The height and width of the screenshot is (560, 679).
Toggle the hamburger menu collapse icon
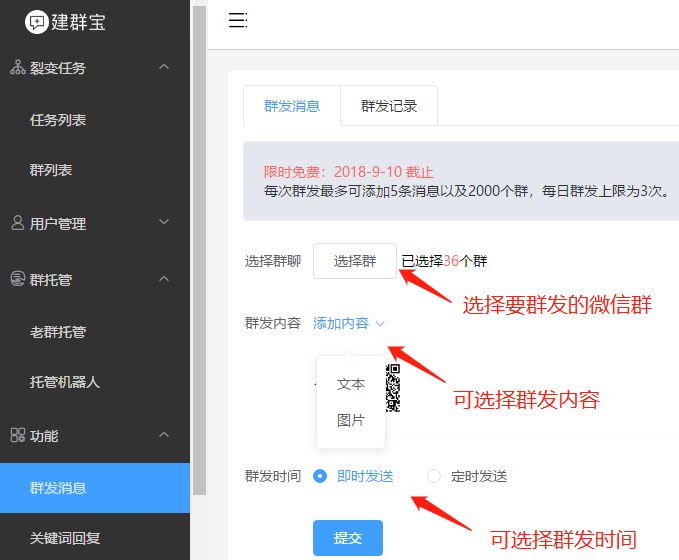point(238,20)
